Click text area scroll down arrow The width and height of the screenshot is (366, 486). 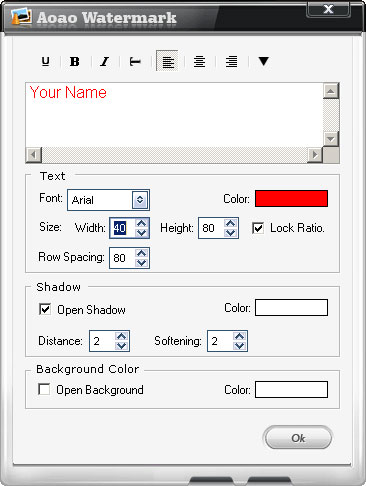331,139
